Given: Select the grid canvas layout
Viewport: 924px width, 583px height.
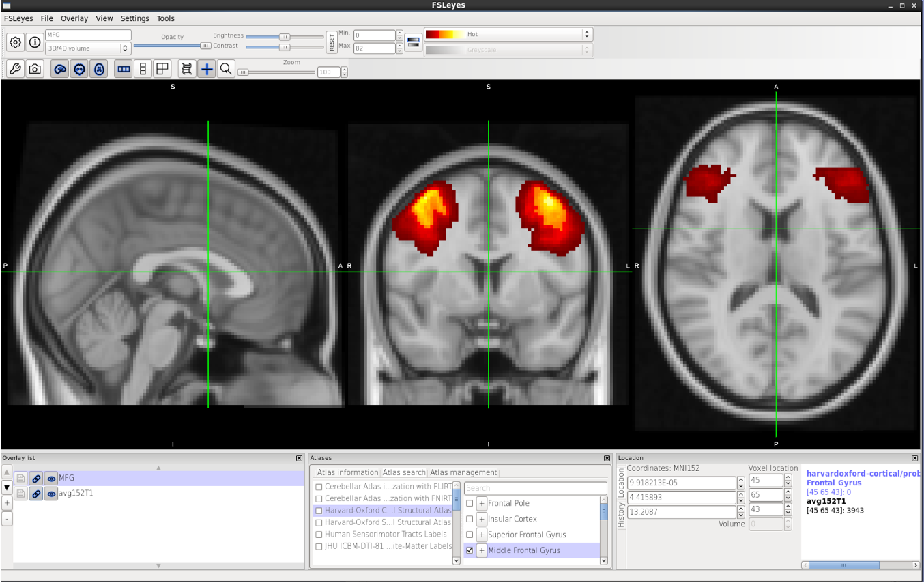Looking at the screenshot, I should pyautogui.click(x=162, y=69).
